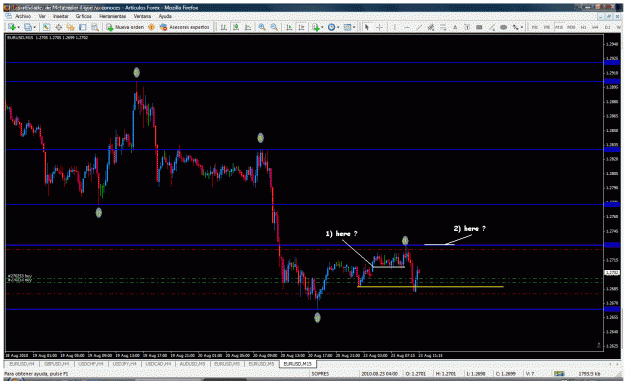This screenshot has height=381, width=625.
Task: Select the Cursor arrow tool
Action: point(367,27)
